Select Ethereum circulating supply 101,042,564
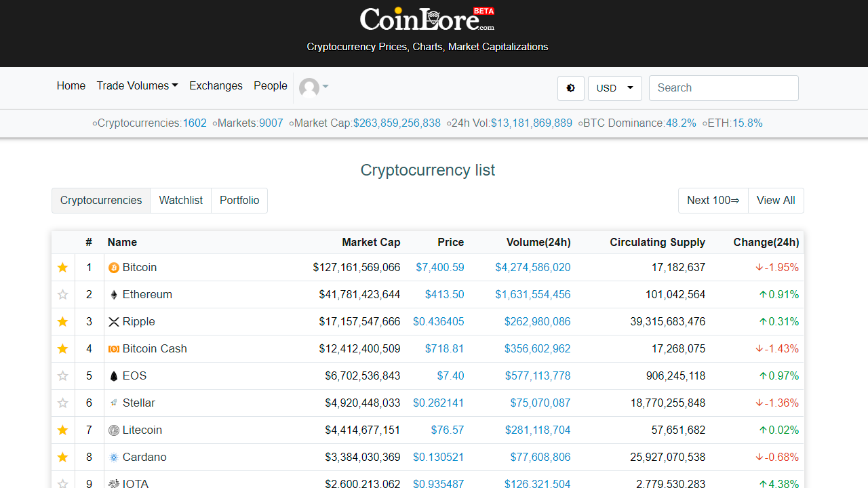 (675, 295)
